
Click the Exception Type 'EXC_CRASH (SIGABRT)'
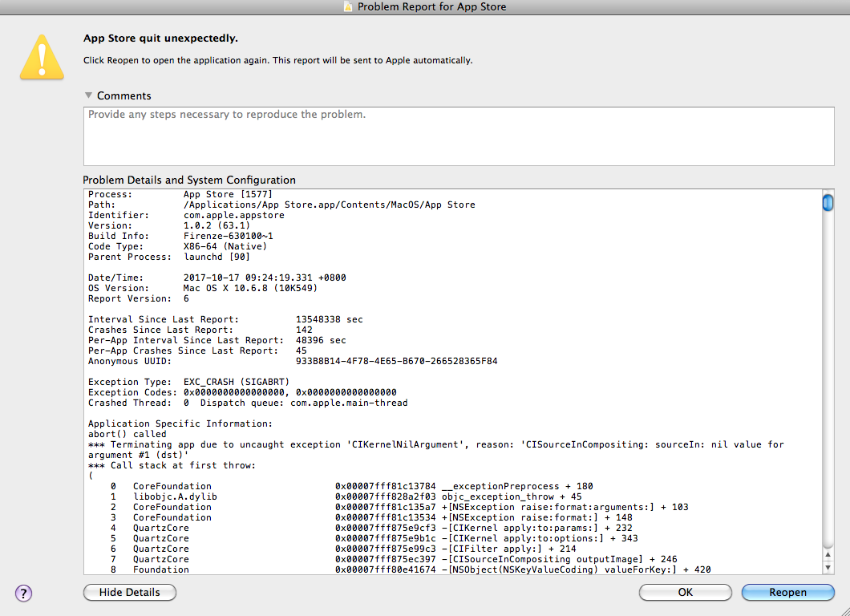pos(237,382)
